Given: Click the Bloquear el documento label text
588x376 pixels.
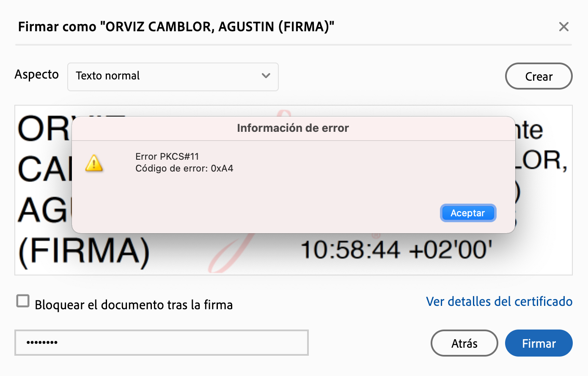Looking at the screenshot, I should click(134, 305).
